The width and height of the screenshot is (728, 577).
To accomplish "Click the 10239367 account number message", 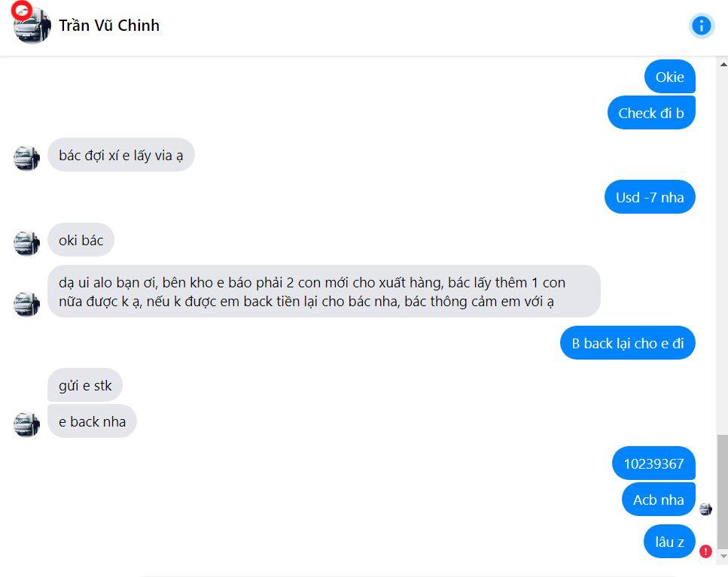I will click(x=653, y=463).
